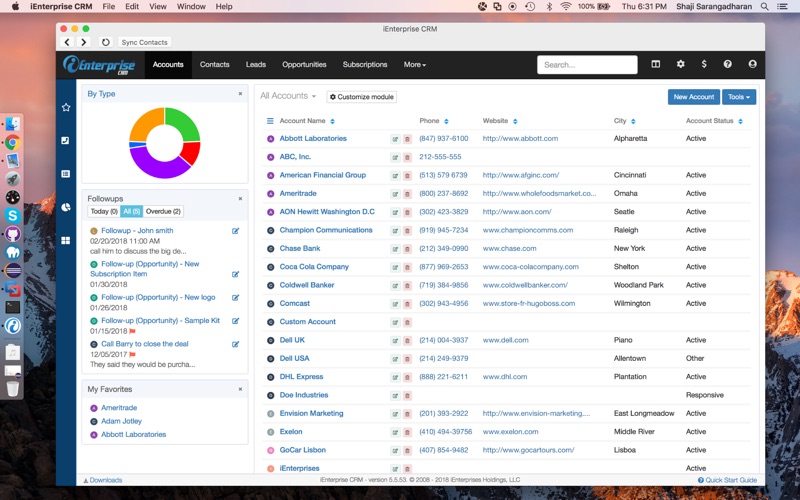The height and width of the screenshot is (500, 800).
Task: Open the http://www.abbott.com website link
Action: (x=520, y=139)
